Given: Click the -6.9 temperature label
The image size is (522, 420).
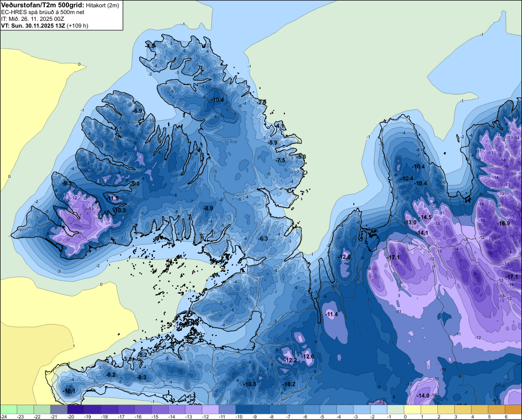Looking at the screenshot, I should coord(137,111).
